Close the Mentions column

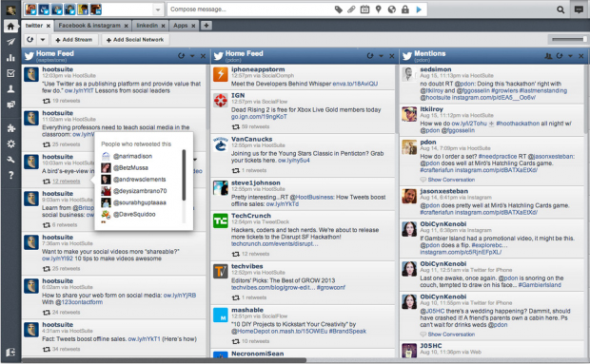(x=581, y=56)
